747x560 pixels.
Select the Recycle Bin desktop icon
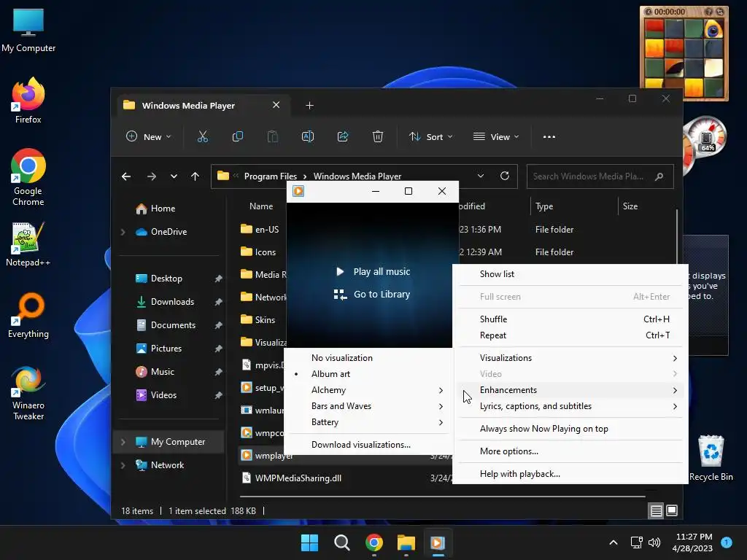(711, 458)
